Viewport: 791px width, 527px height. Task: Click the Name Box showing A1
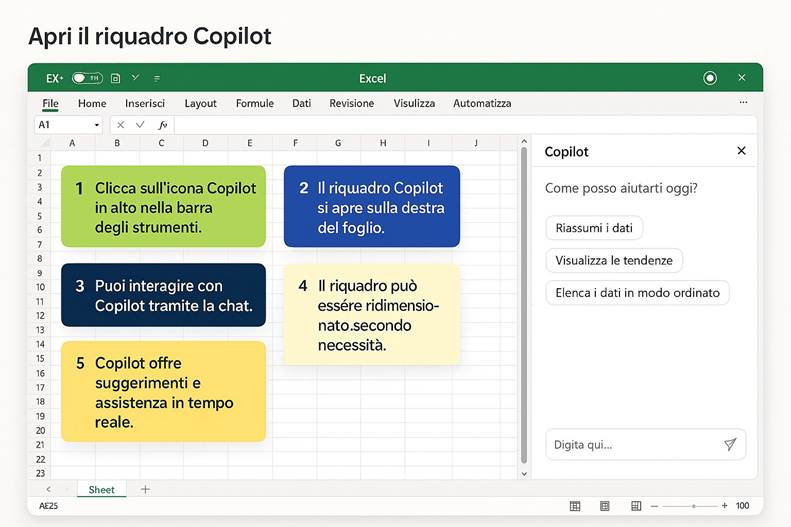pos(68,125)
